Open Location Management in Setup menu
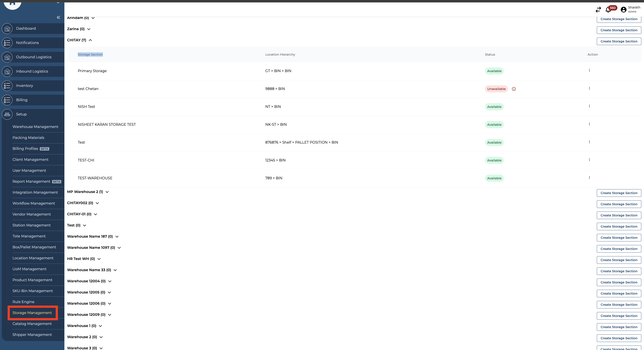This screenshot has height=350, width=644. pyautogui.click(x=33, y=258)
